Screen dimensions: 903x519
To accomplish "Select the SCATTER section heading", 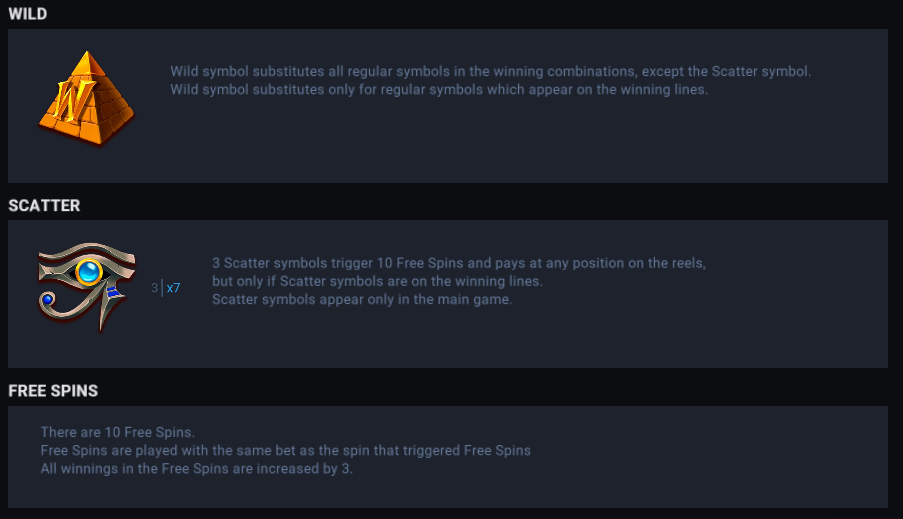I will 44,205.
